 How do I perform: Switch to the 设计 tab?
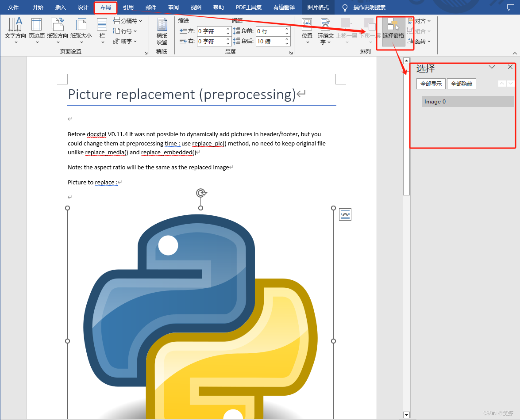pos(83,7)
